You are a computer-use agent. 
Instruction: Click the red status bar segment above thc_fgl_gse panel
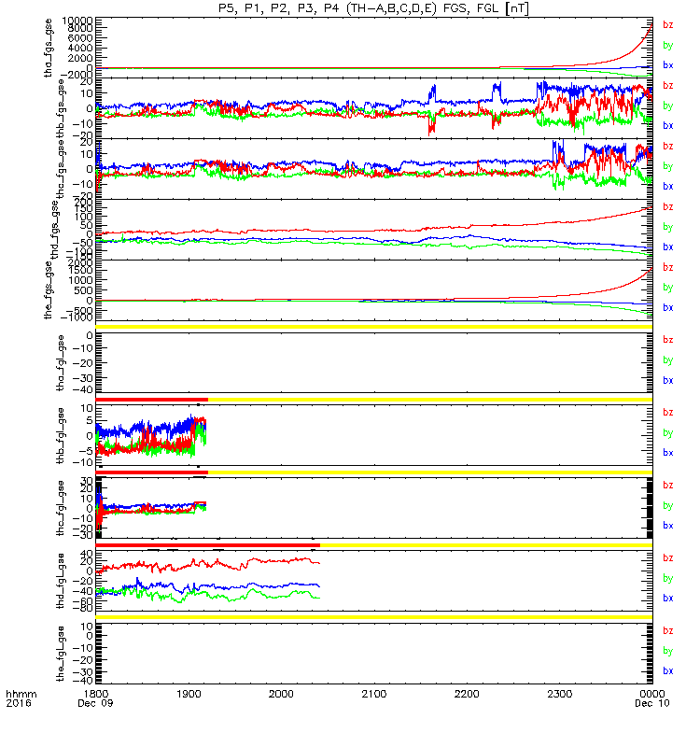[x=152, y=472]
